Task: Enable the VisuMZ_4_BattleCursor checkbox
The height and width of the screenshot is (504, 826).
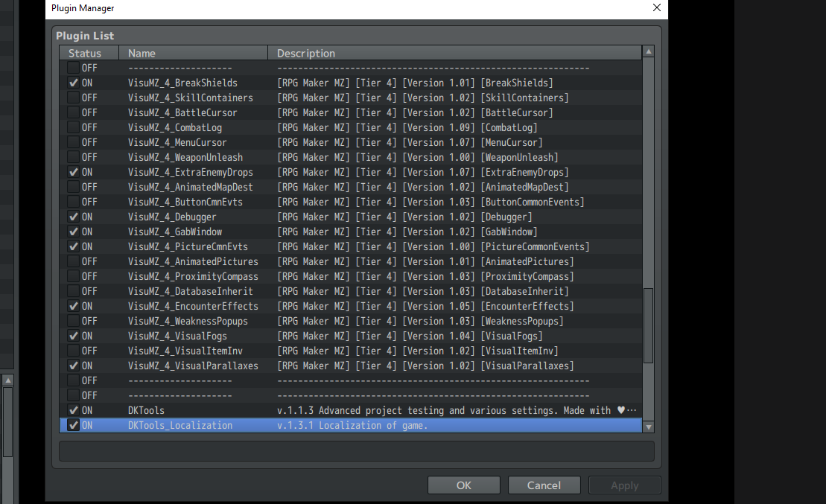Action: (x=73, y=112)
